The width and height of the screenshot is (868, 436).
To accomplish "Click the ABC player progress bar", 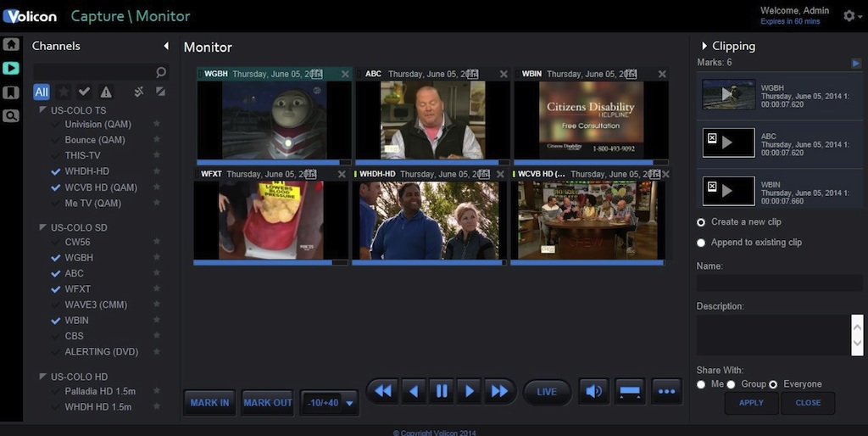I will (x=432, y=162).
